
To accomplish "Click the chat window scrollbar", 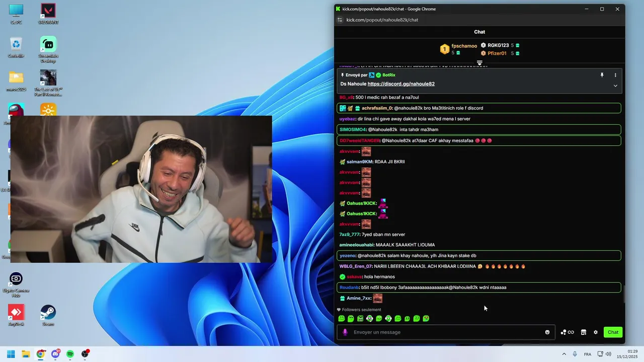I will click(x=624, y=293).
